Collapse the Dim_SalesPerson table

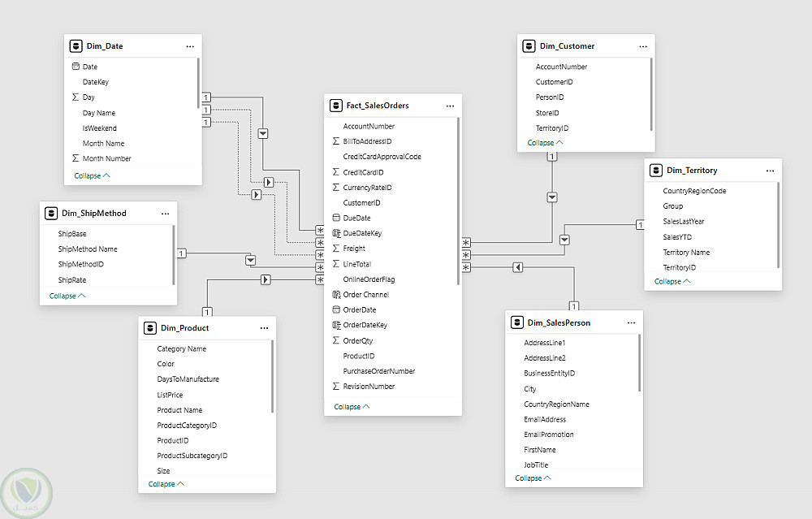533,478
